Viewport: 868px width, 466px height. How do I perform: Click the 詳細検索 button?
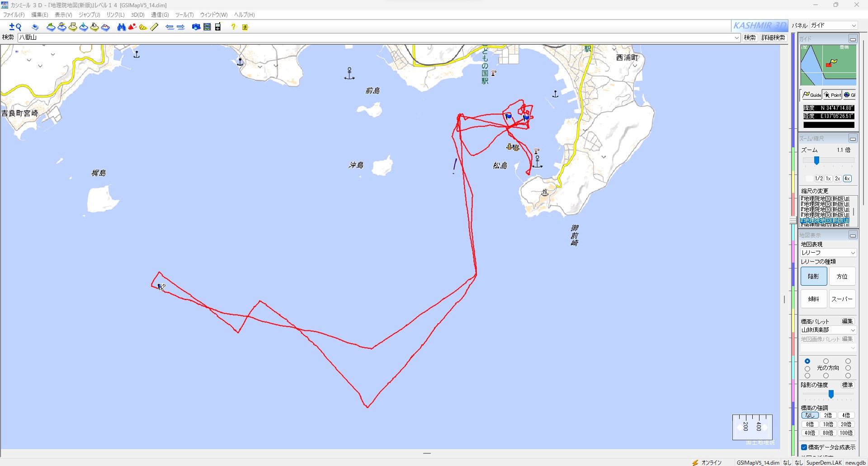tap(773, 38)
